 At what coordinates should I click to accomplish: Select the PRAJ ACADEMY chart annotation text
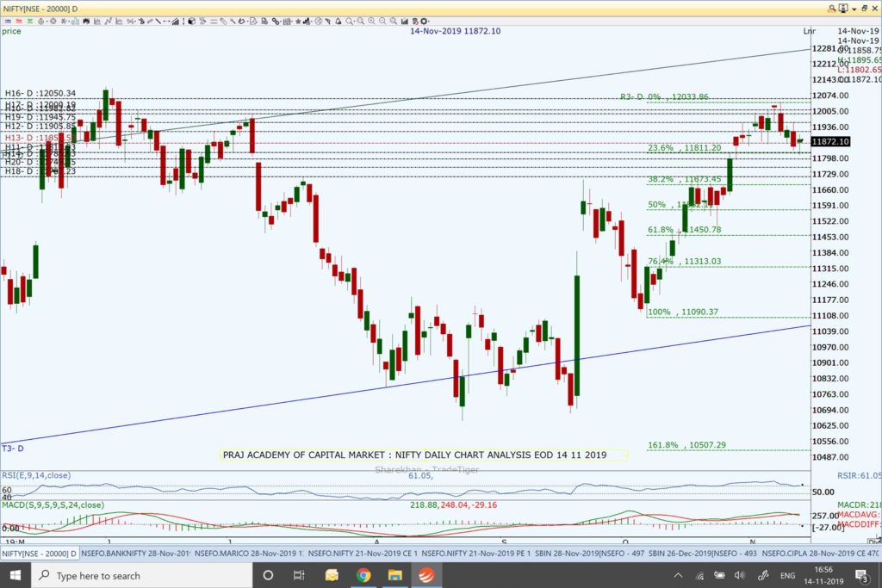tap(414, 455)
